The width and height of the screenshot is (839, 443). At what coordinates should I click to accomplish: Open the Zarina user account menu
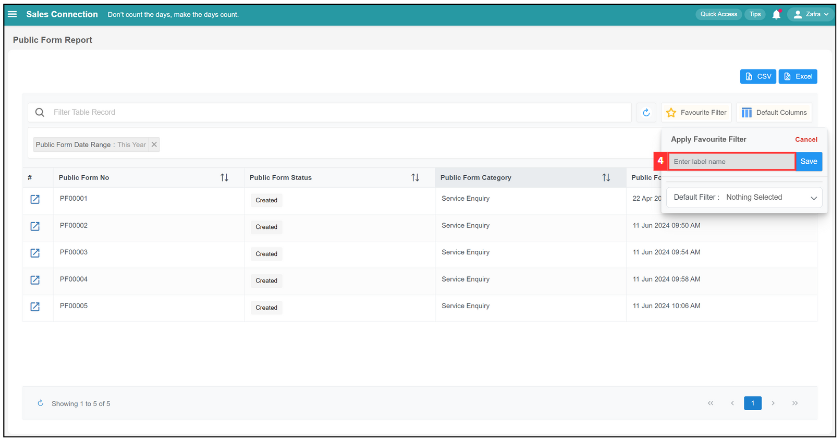click(x=811, y=14)
